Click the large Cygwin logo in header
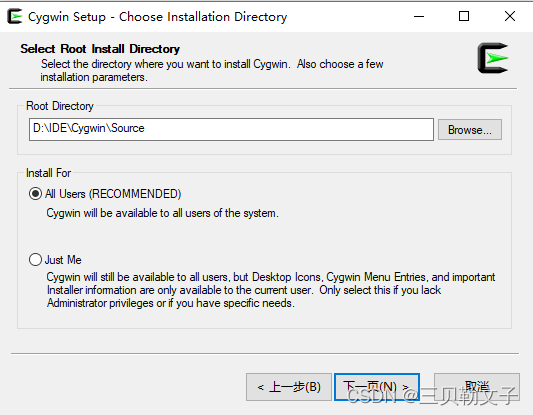Screen dimensions: 533x415 tap(493, 58)
